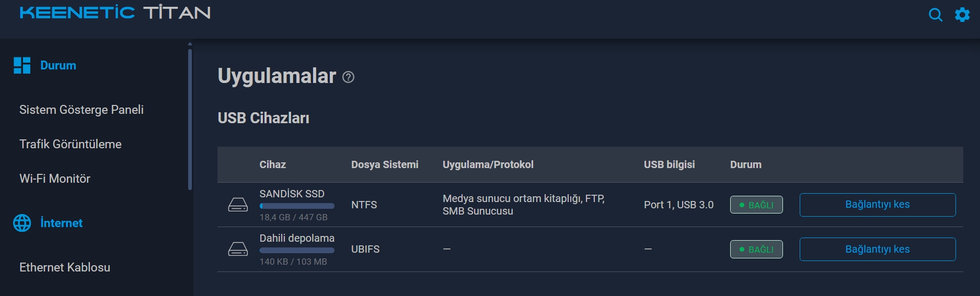Expand the İnternet sidebar section
980x296 pixels.
pyautogui.click(x=61, y=223)
